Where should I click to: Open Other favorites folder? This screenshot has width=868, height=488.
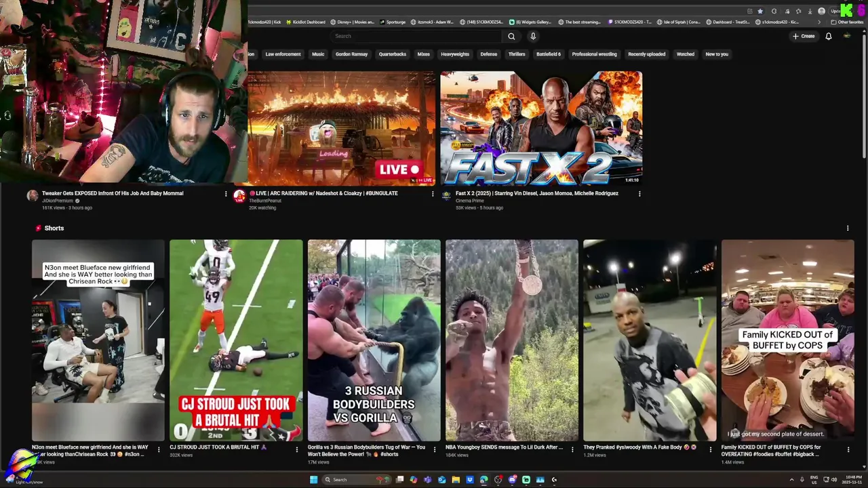[847, 22]
